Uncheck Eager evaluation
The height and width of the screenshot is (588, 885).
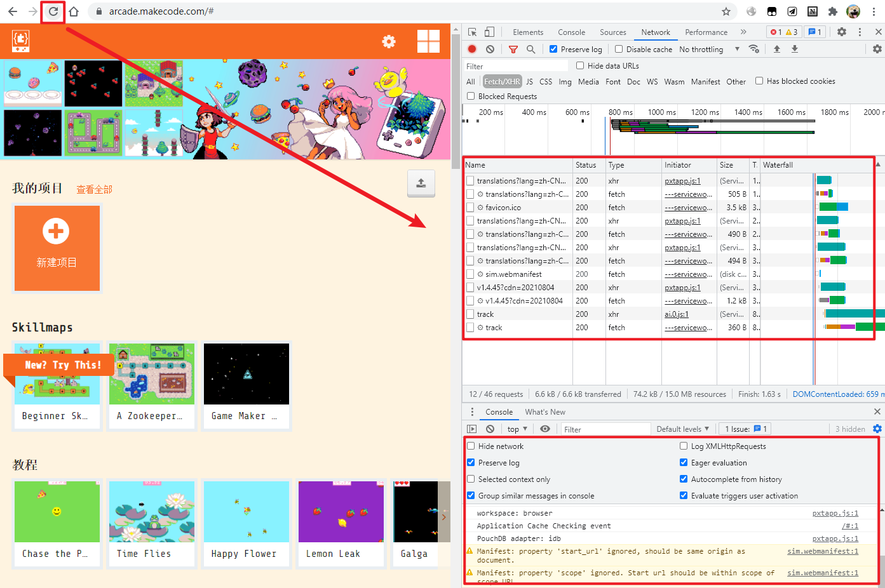[684, 462]
